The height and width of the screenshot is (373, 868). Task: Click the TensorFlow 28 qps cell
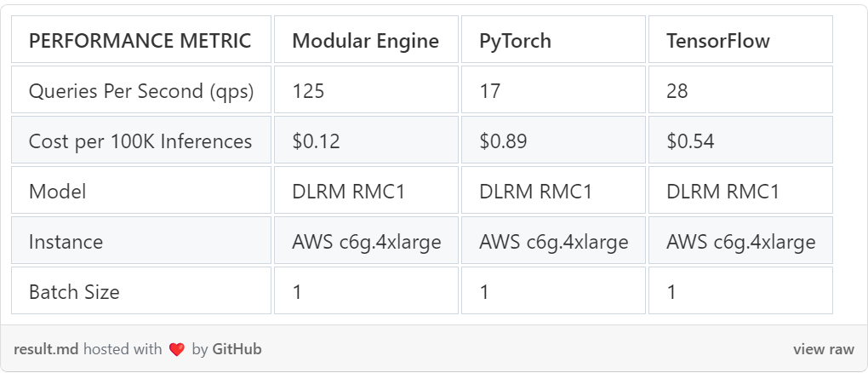coord(740,89)
